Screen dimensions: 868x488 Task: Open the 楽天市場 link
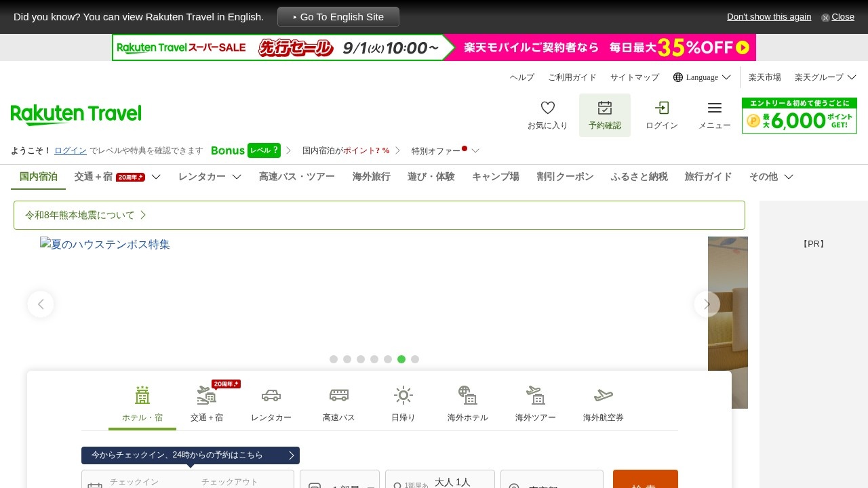[765, 77]
